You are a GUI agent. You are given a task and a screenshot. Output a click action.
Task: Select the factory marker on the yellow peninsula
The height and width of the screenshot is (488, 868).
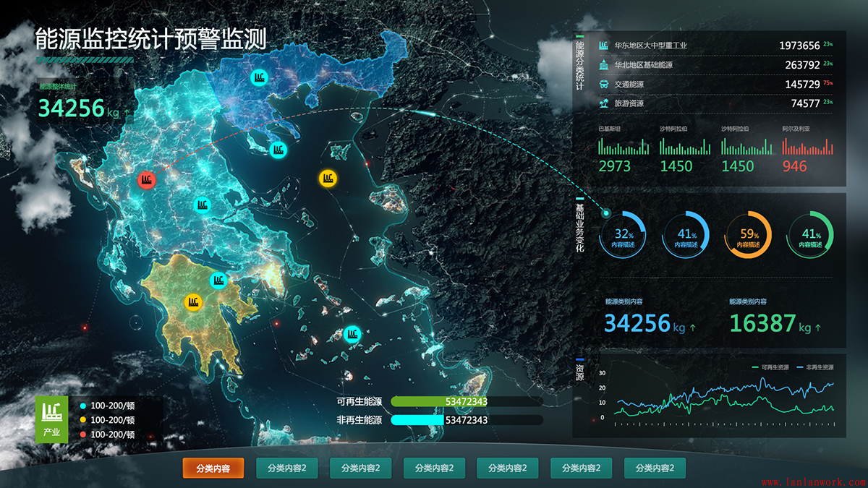(x=192, y=301)
